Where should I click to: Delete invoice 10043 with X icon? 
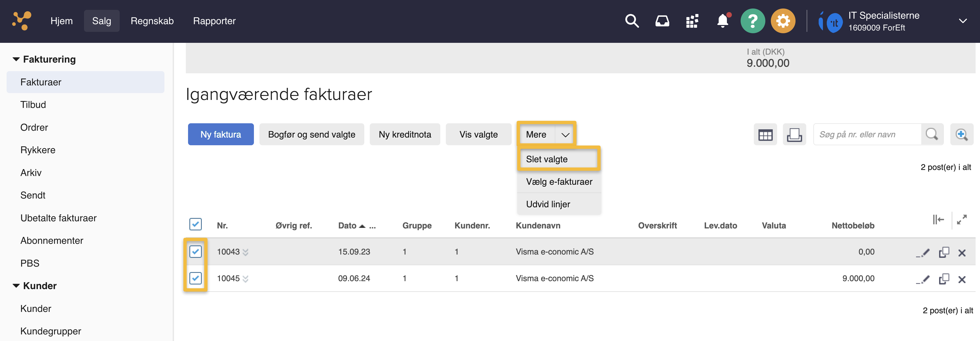tap(962, 253)
